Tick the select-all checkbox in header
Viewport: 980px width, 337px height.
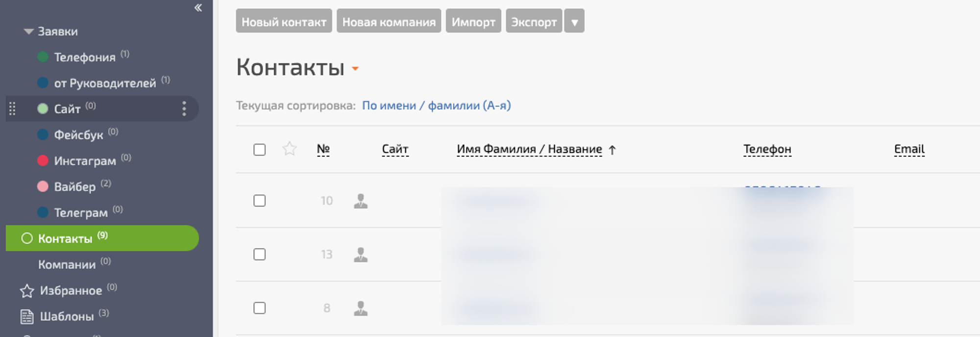pyautogui.click(x=259, y=150)
